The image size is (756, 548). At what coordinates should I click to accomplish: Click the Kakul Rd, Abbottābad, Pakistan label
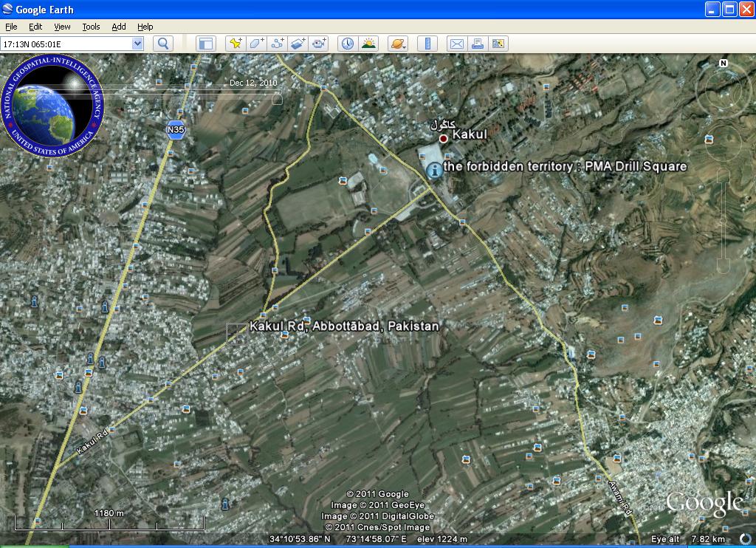(x=344, y=326)
